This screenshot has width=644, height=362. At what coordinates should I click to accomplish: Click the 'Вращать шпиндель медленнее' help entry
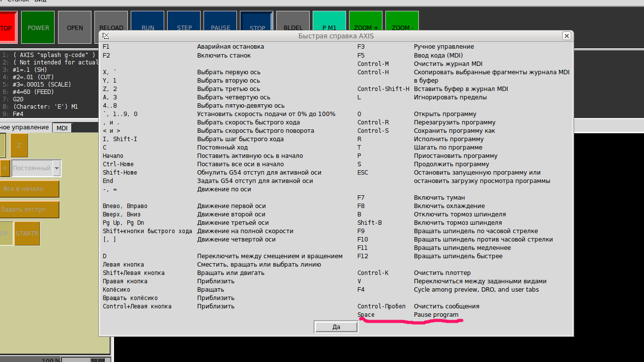[x=462, y=248]
